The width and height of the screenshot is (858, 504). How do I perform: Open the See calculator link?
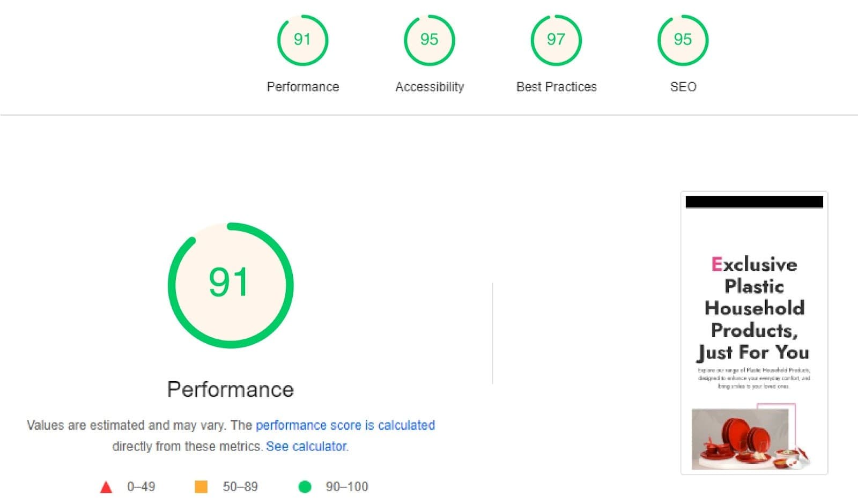click(x=306, y=446)
